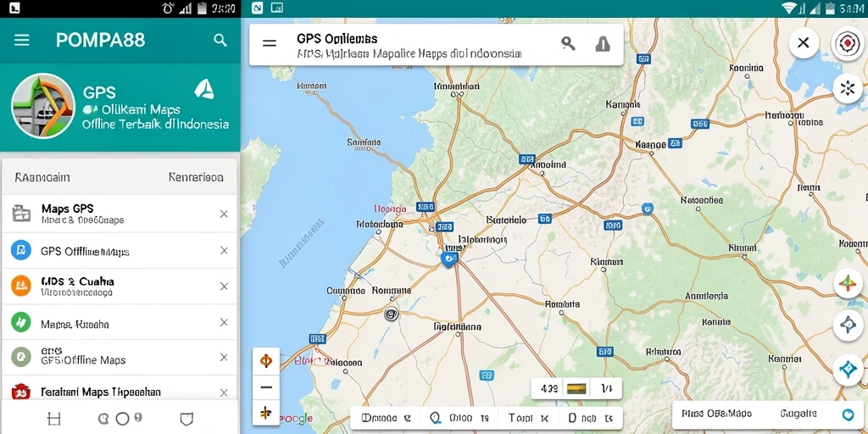The image size is (868, 434).
Task: Remove the Maps GPS row
Action: tap(224, 214)
